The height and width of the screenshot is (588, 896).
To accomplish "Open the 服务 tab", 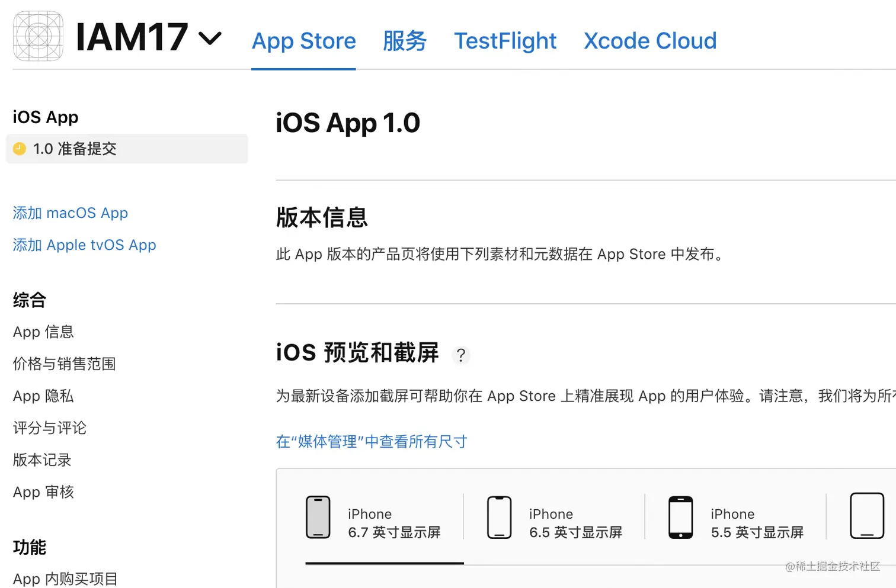I will click(x=405, y=41).
